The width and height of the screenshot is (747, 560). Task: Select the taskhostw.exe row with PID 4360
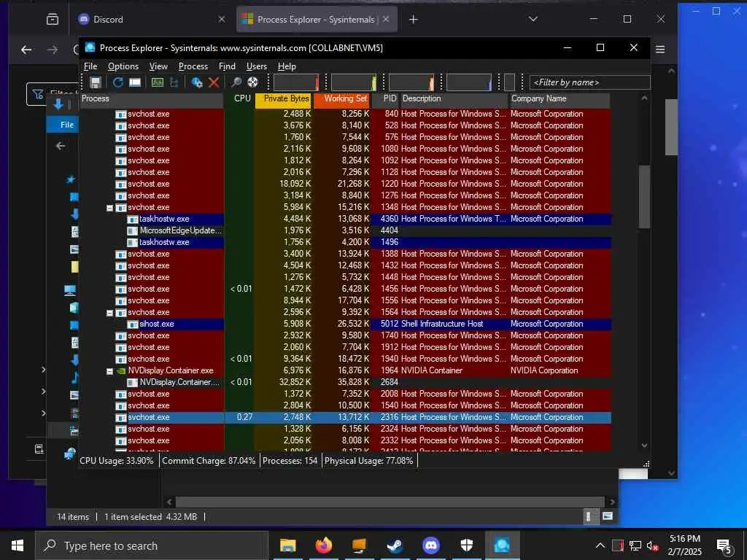(345, 219)
